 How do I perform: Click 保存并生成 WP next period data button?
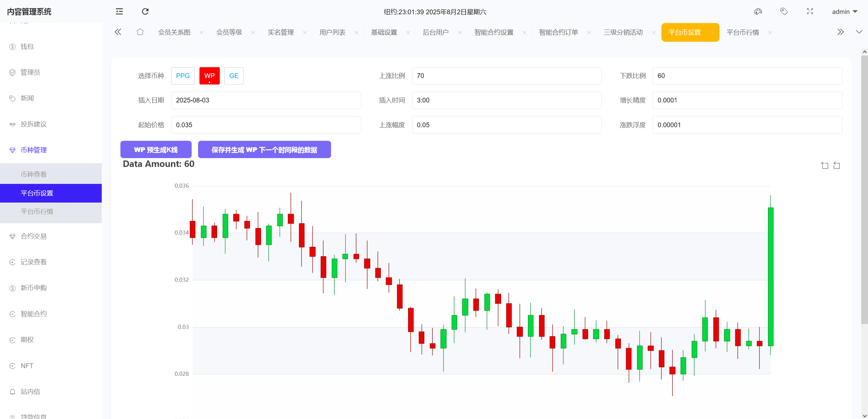click(x=264, y=150)
